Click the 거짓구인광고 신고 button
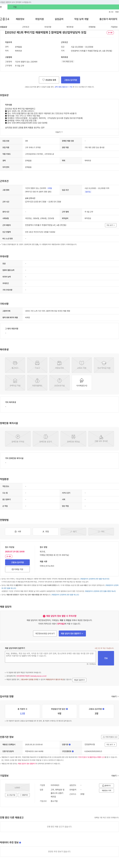This screenshot has width=119, height=868. 110,737
